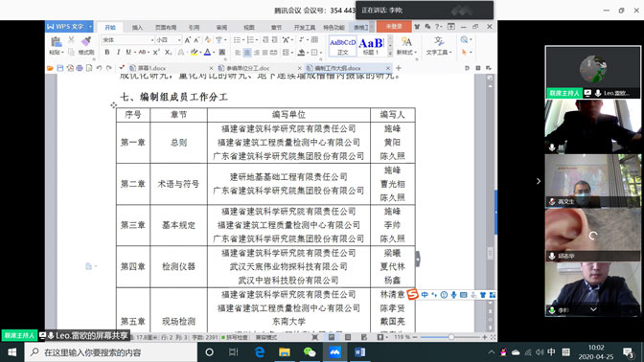644x362 pixels.
Task: Open the font size dropdown
Action: pyautogui.click(x=179, y=40)
